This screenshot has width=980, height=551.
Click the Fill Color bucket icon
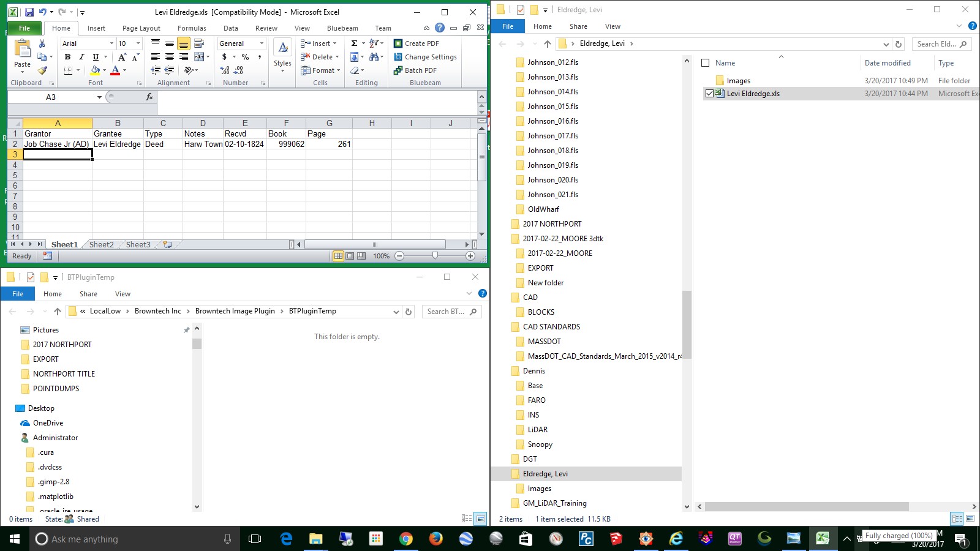94,70
